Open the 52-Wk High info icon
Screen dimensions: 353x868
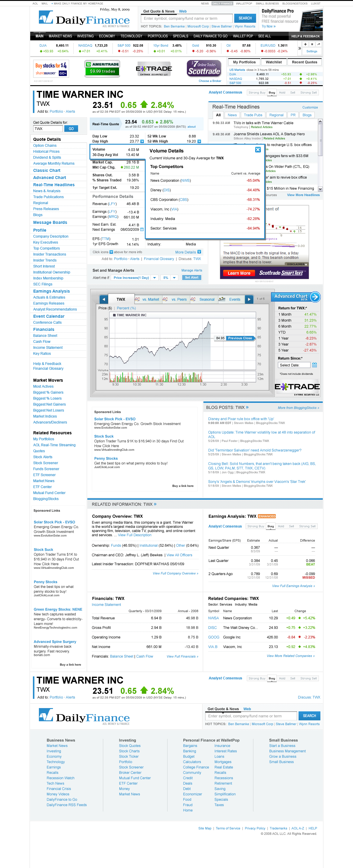[199, 141]
